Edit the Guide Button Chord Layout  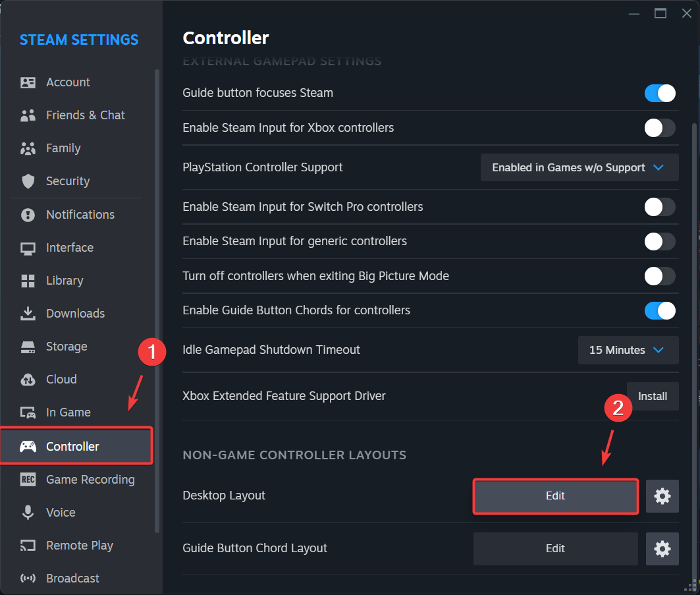coord(555,548)
